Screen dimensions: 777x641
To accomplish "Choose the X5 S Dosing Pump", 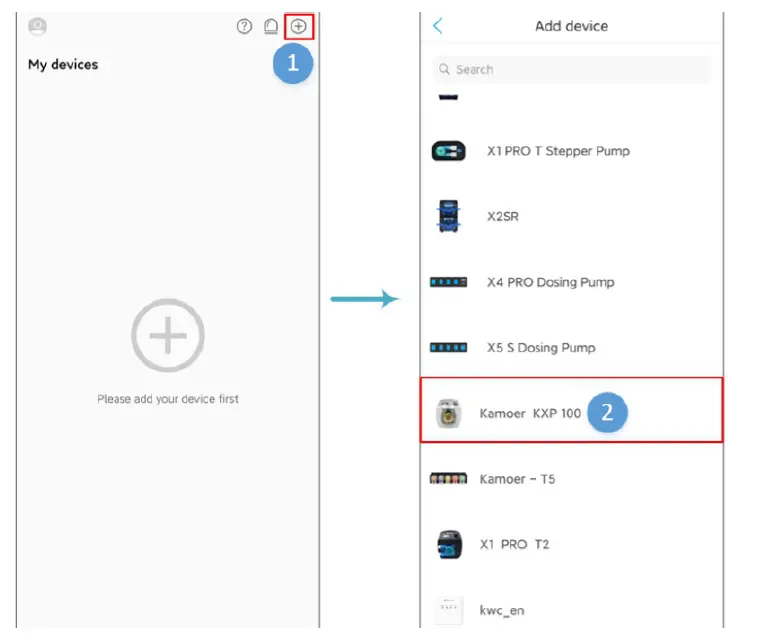I will 572,348.
